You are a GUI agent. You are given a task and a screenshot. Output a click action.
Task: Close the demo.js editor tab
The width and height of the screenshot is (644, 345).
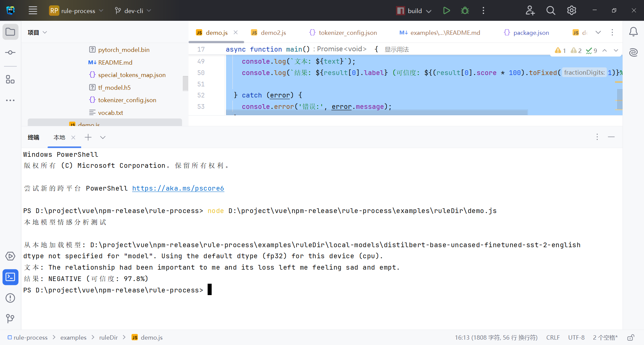(x=236, y=32)
